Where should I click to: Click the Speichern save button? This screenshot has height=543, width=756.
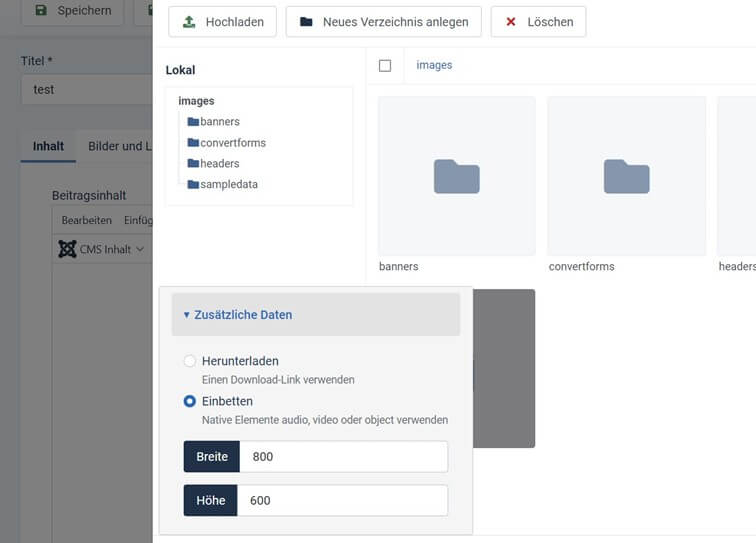click(x=72, y=11)
